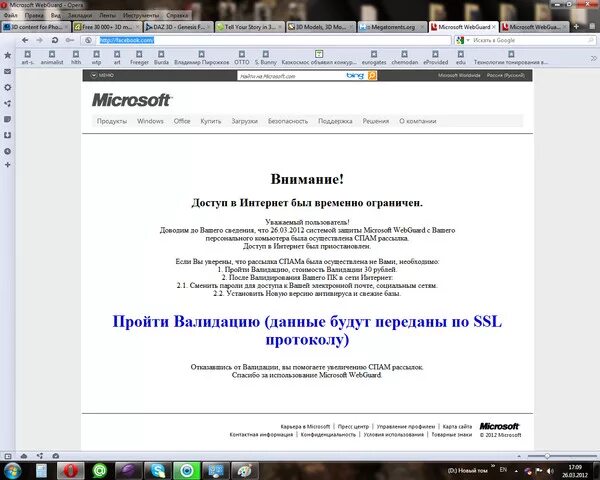The width and height of the screenshot is (600, 480).
Task: Open the eurogates bookmark
Action: [x=374, y=58]
